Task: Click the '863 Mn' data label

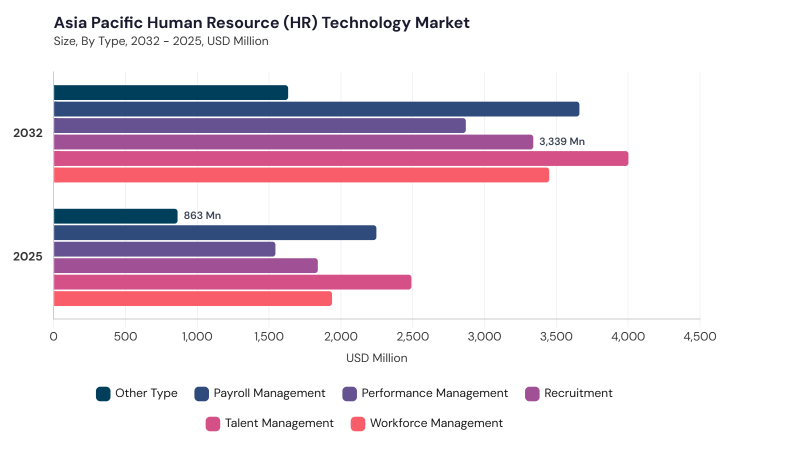Action: pyautogui.click(x=202, y=216)
